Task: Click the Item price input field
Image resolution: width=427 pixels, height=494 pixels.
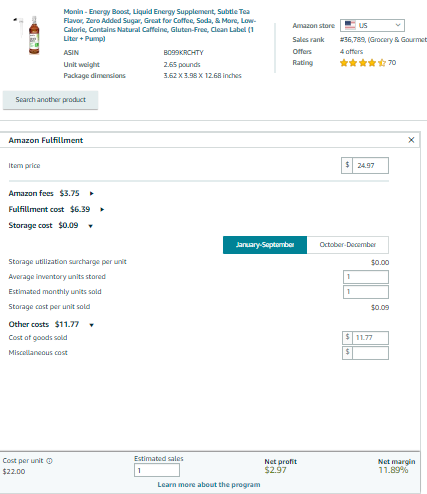Action: [x=370, y=165]
